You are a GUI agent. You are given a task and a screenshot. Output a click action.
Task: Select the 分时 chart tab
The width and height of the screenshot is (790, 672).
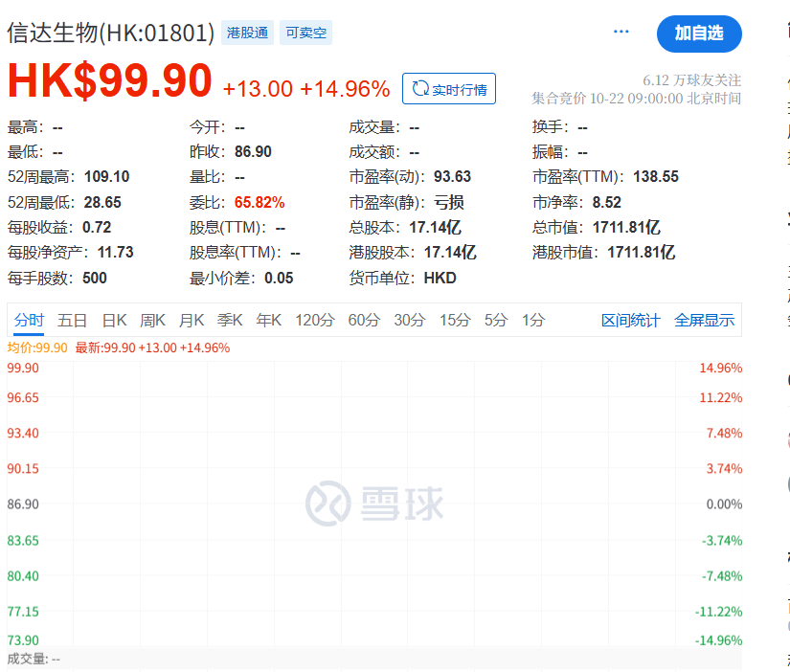pyautogui.click(x=29, y=321)
